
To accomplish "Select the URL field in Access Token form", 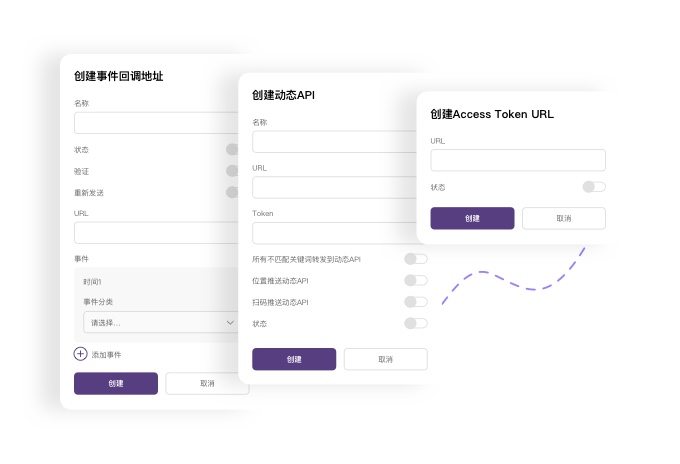I will click(x=517, y=160).
